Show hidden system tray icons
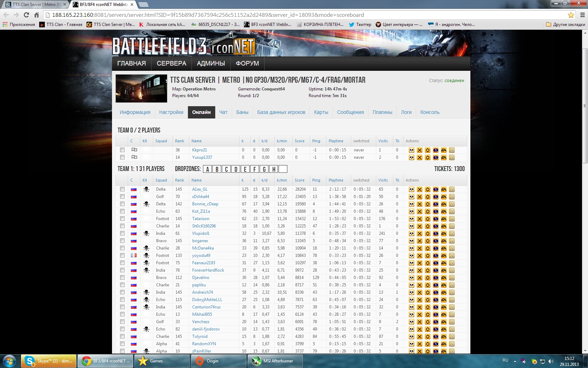Viewport: 588px width, 368px height. [515, 361]
